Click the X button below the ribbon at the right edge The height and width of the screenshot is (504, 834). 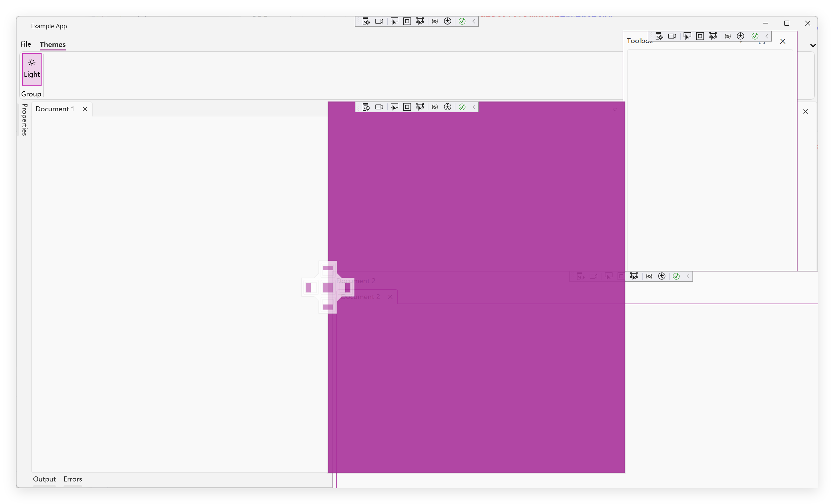805,112
